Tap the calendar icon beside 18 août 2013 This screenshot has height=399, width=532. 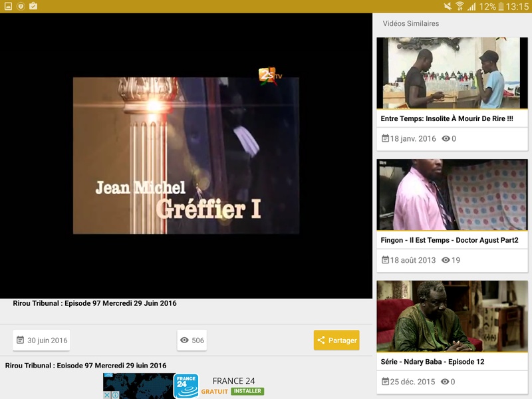click(386, 260)
